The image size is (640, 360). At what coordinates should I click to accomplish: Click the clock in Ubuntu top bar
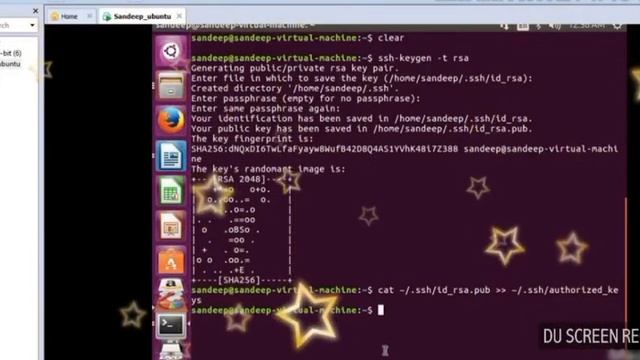[587, 26]
